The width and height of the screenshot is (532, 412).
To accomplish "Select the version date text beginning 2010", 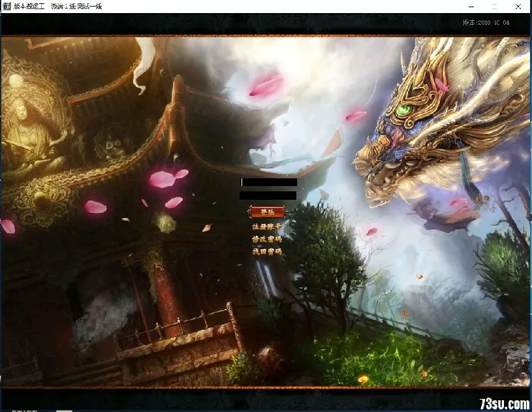I will point(493,22).
